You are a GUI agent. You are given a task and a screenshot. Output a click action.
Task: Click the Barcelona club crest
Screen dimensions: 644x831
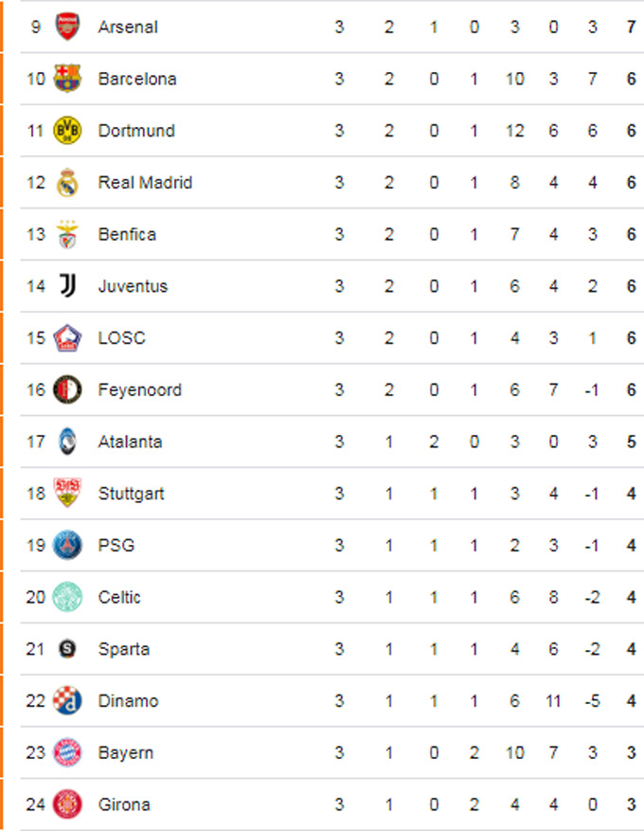[x=67, y=79]
